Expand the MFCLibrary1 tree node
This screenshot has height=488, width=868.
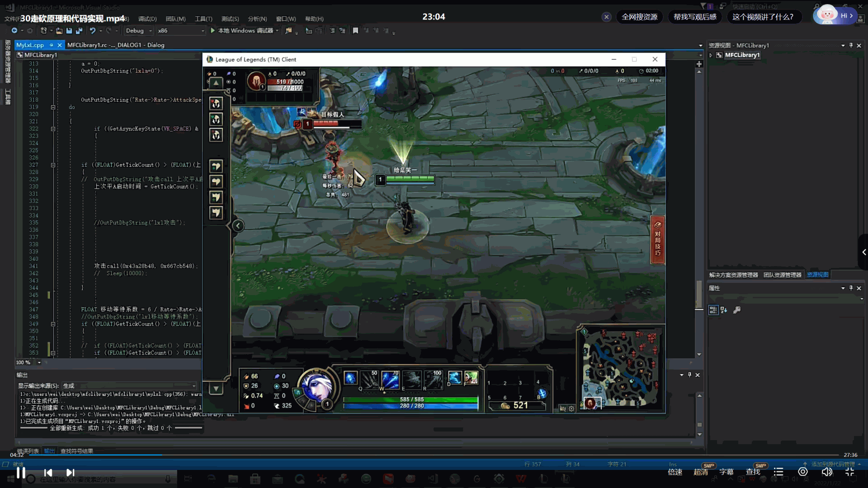pos(711,55)
